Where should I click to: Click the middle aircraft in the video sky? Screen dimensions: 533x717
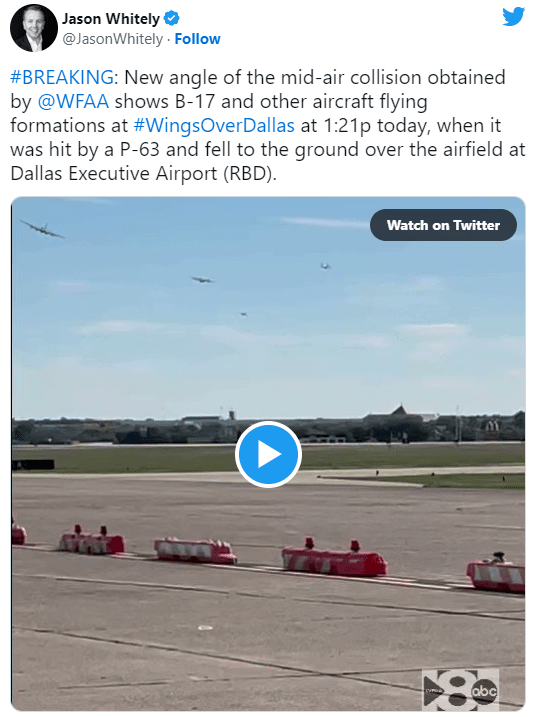click(203, 279)
